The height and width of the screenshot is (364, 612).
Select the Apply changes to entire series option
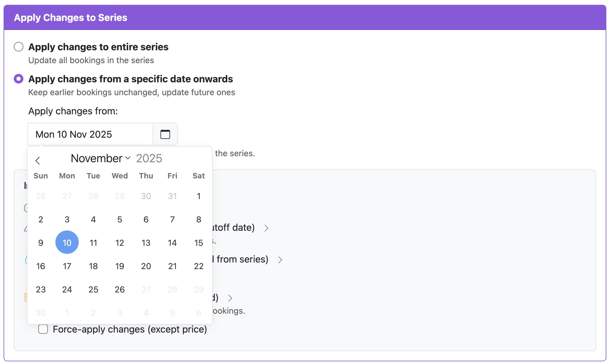[x=19, y=47]
